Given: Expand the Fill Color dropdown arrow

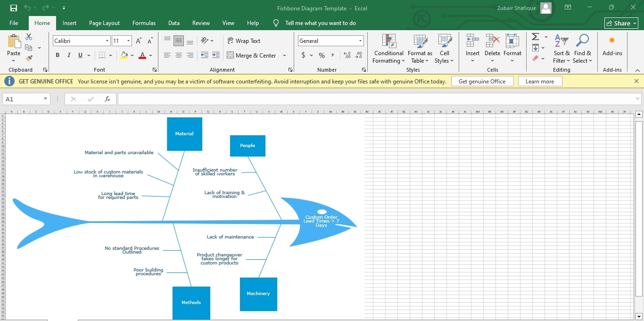Looking at the screenshot, I should point(132,56).
